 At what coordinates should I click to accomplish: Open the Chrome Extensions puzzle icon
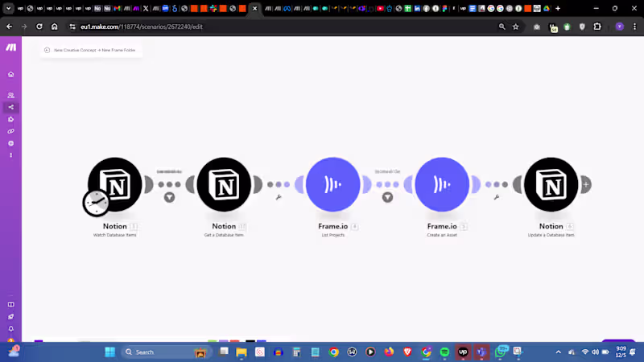(x=597, y=27)
